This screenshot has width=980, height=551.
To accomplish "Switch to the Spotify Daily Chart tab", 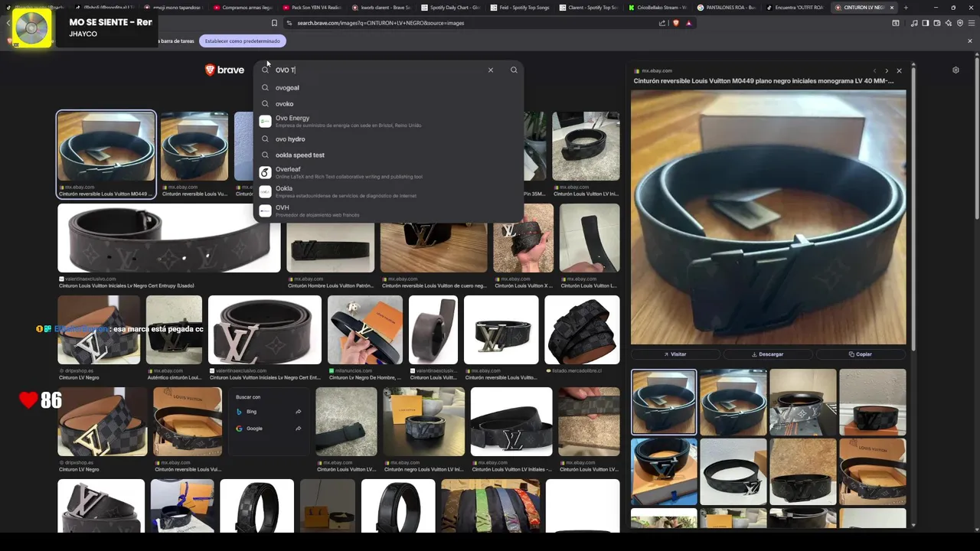I will (x=452, y=7).
